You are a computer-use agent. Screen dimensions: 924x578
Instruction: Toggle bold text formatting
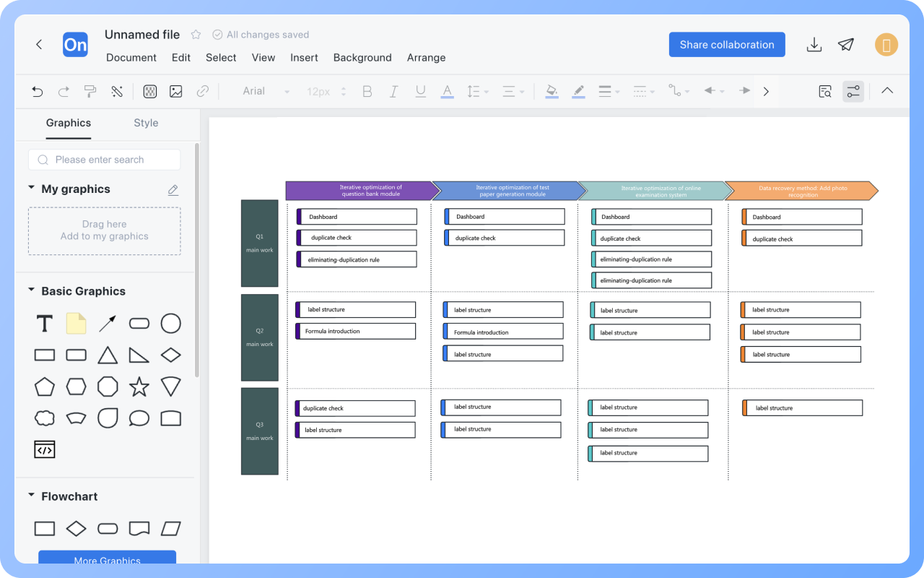click(x=367, y=91)
